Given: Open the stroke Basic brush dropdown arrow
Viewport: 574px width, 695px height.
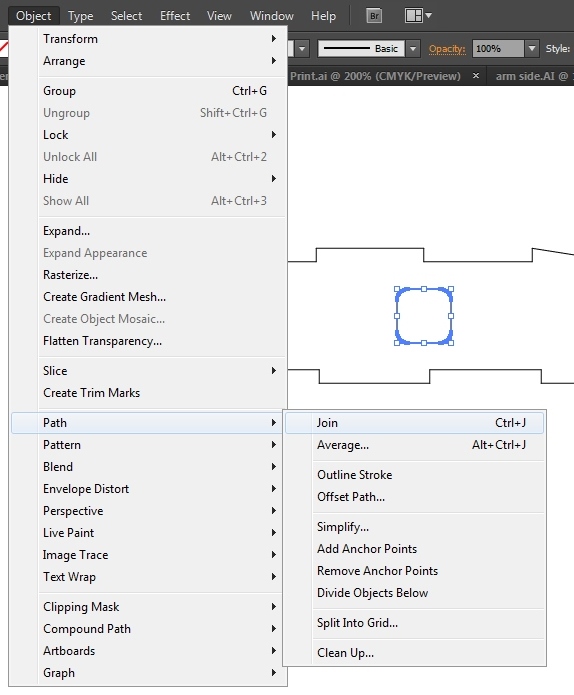Looking at the screenshot, I should (413, 48).
